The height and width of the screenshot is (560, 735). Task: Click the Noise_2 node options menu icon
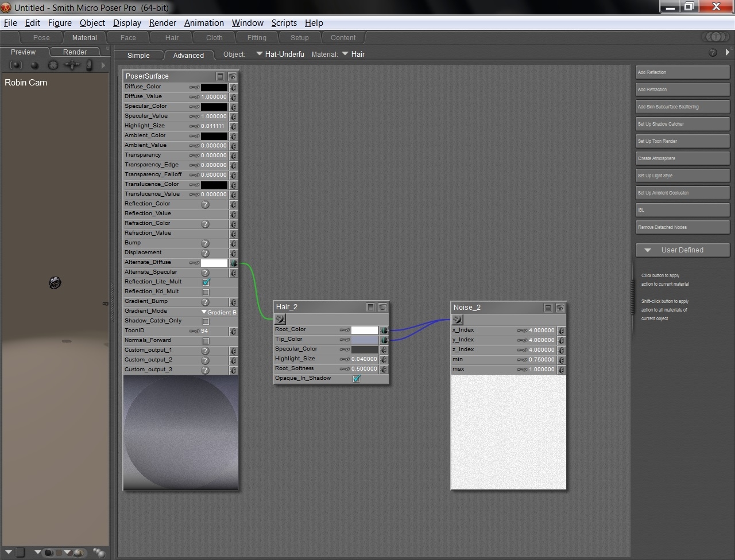[x=548, y=308]
